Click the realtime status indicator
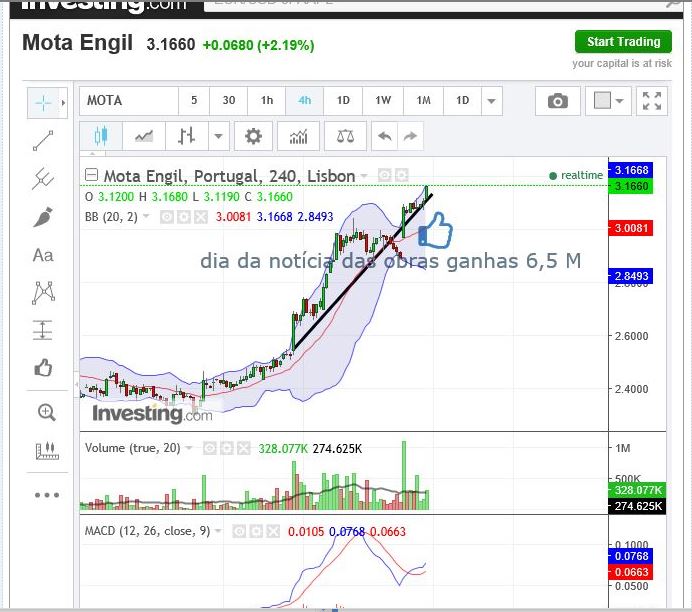Screen dimensions: 692x612 (x=576, y=176)
